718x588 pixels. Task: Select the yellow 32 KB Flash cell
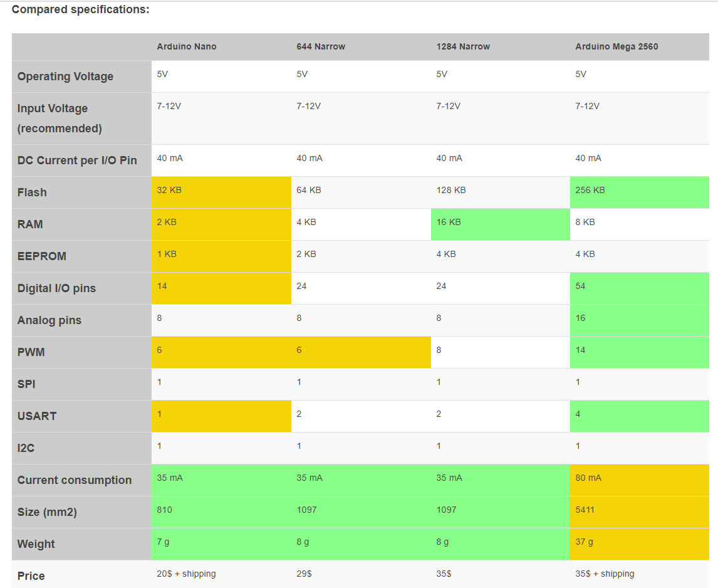pyautogui.click(x=221, y=192)
